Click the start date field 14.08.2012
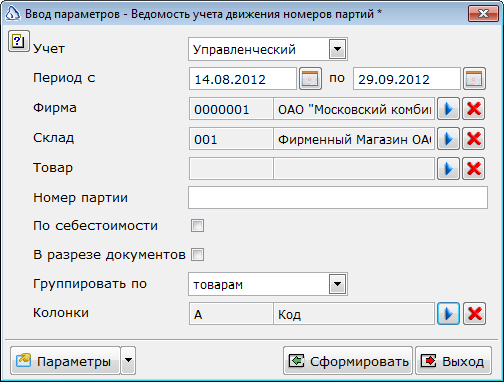Viewport: 504px width, 382px height. click(x=243, y=79)
